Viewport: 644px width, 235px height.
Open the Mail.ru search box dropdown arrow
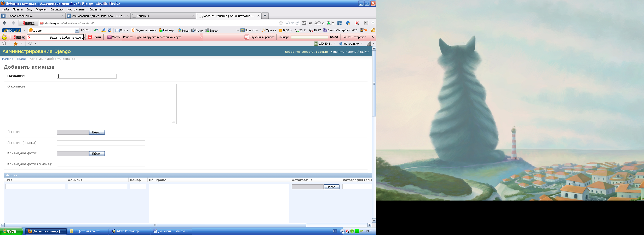(77, 30)
